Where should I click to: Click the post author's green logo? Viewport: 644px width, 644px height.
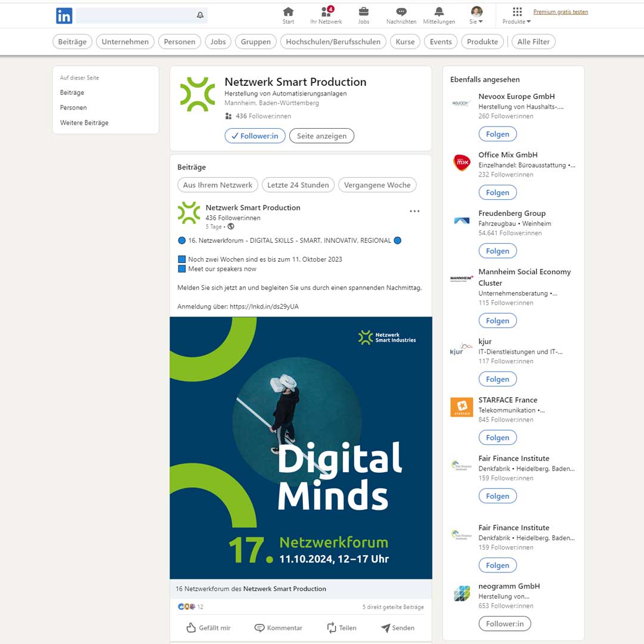pos(189,213)
